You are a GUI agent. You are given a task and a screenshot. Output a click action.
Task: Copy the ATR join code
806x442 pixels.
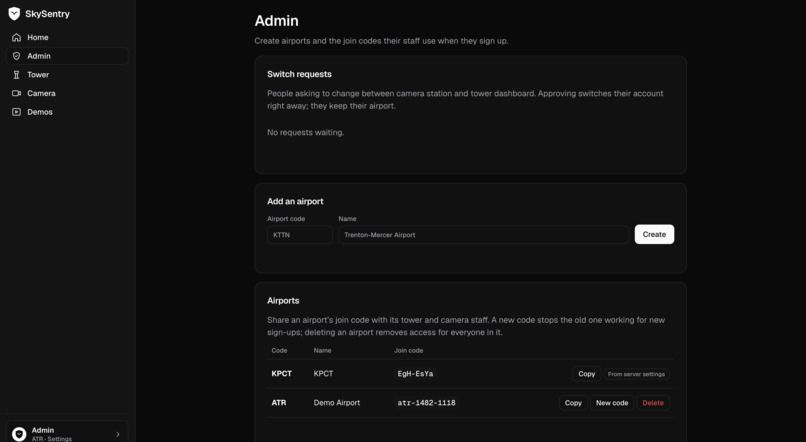573,402
